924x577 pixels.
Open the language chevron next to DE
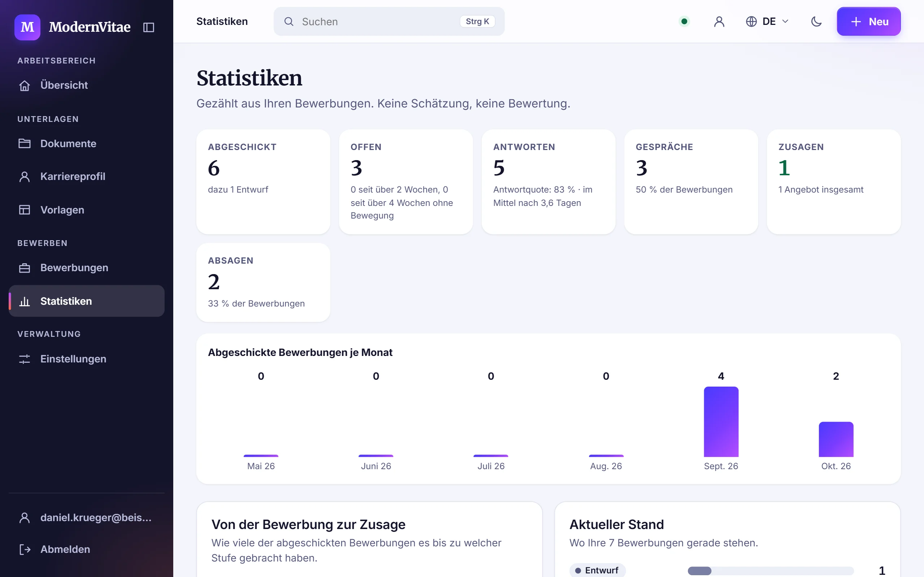785,21
